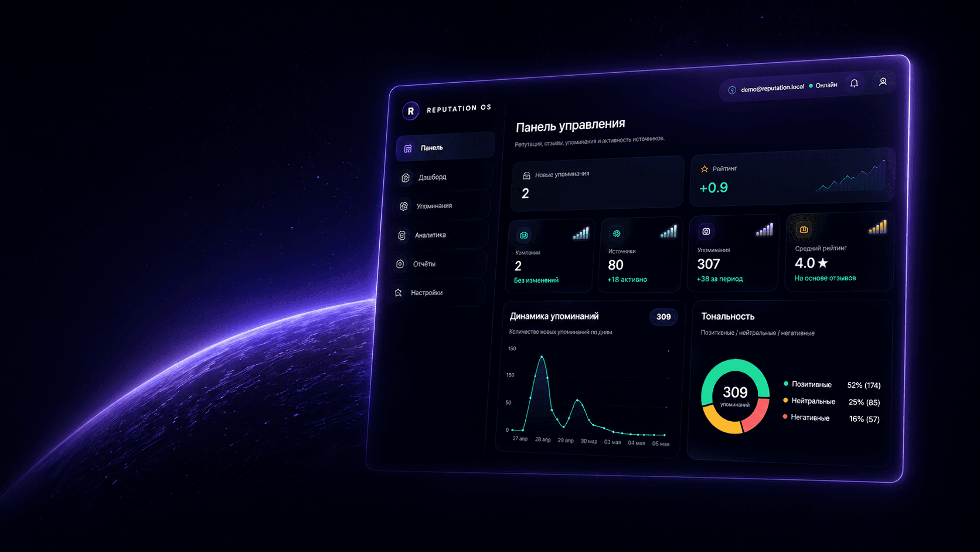
Task: Click the Отчёты sidebar icon
Action: click(x=400, y=264)
